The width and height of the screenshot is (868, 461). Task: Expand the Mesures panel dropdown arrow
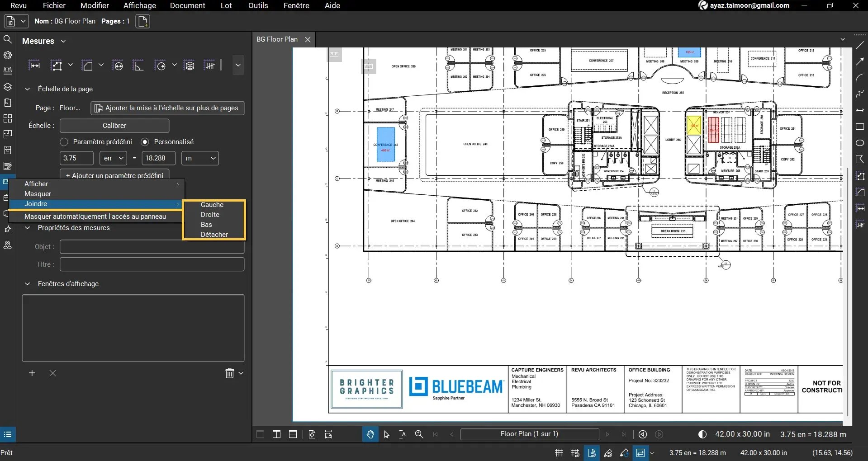tap(63, 41)
